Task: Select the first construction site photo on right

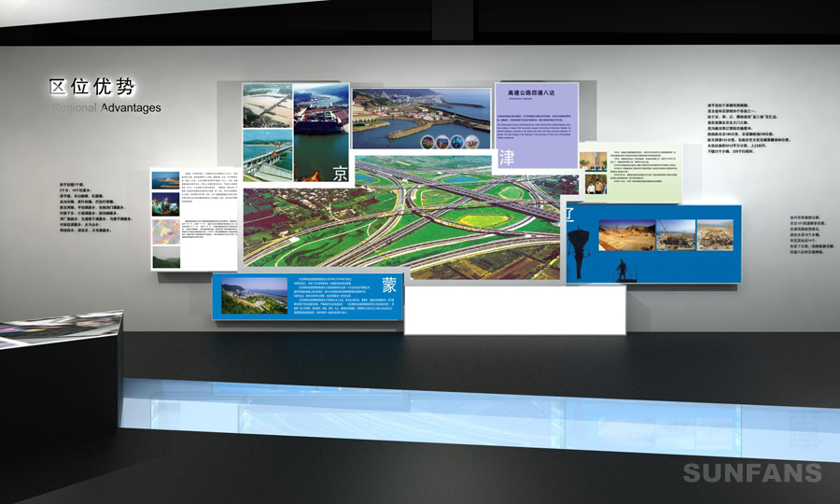Action: click(x=626, y=235)
